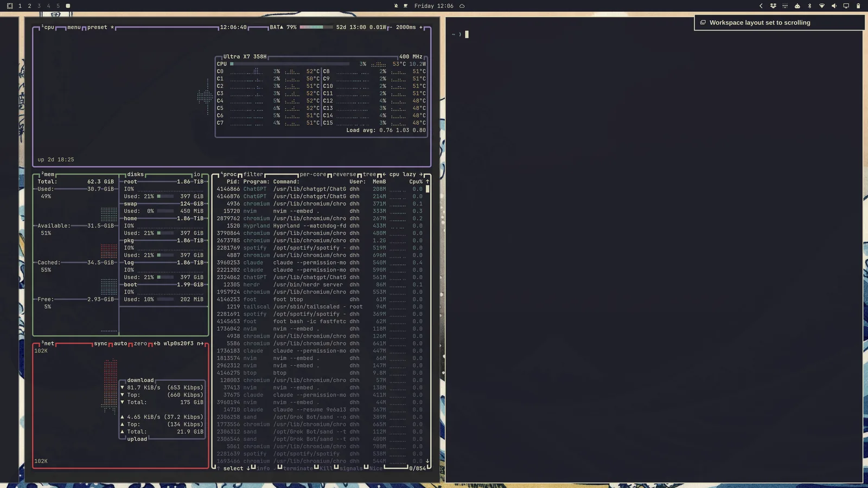This screenshot has height=488, width=868.
Task: Select the herdr server process row
Action: click(x=320, y=285)
